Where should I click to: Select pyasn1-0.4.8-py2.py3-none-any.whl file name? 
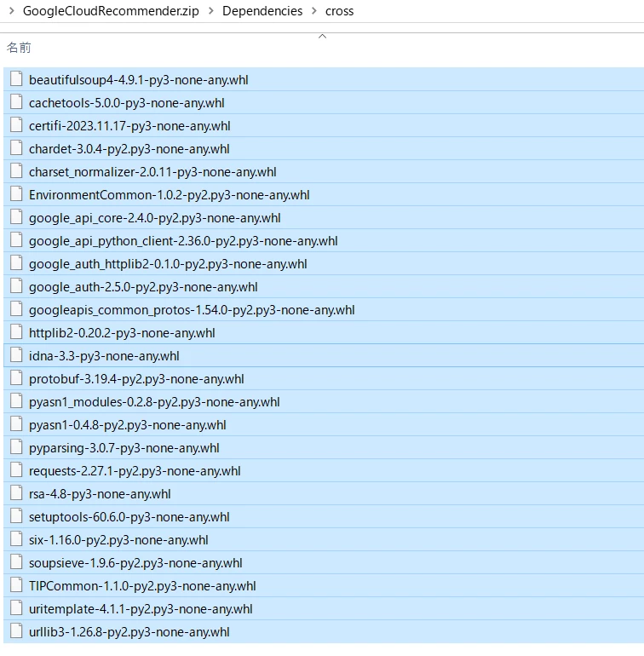click(128, 425)
